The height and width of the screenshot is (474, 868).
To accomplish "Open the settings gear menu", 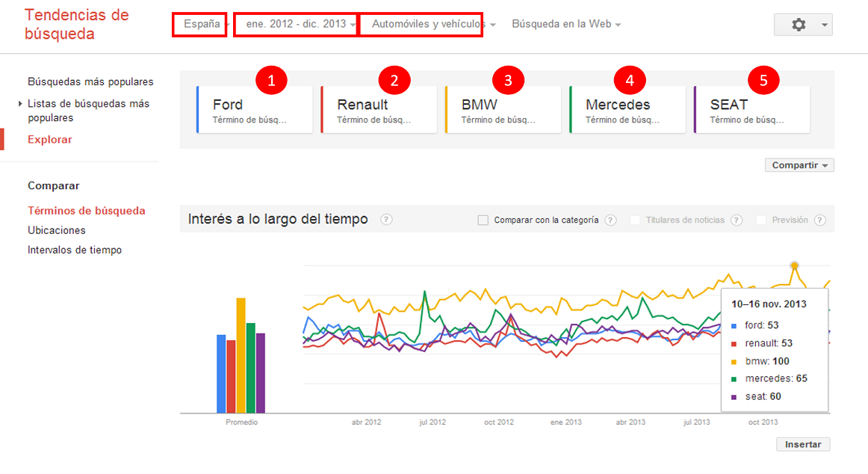I will click(x=803, y=25).
